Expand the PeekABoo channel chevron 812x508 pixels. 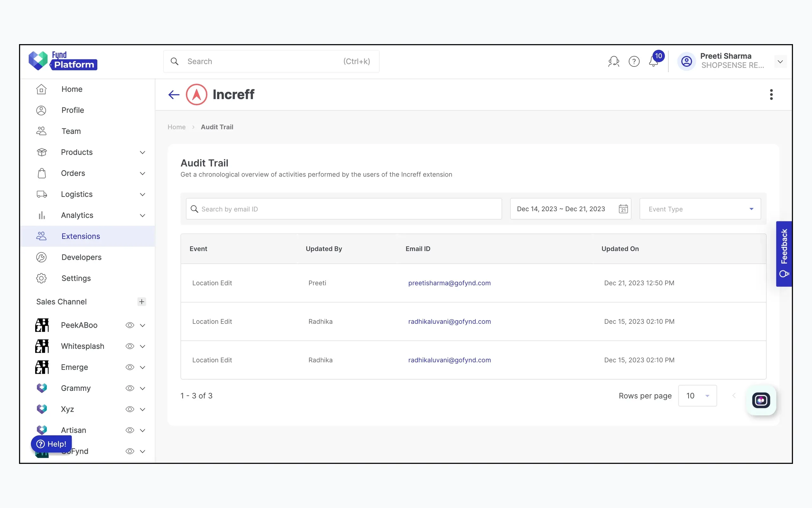coord(143,325)
